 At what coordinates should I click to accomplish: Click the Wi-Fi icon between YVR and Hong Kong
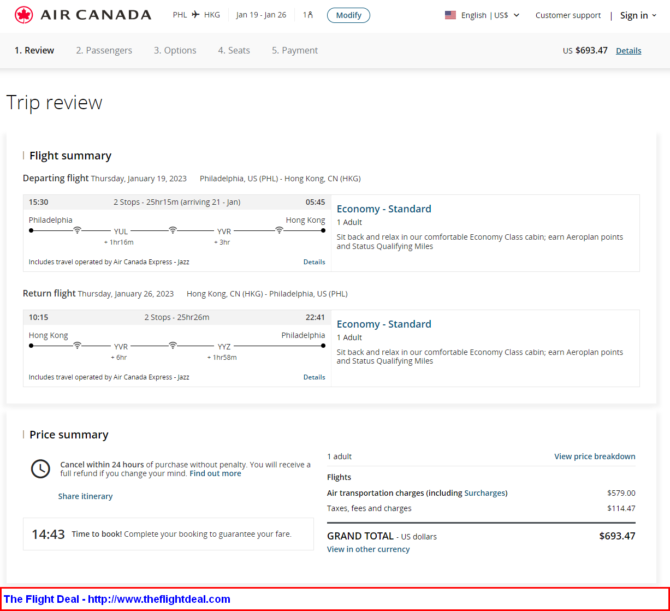[279, 230]
